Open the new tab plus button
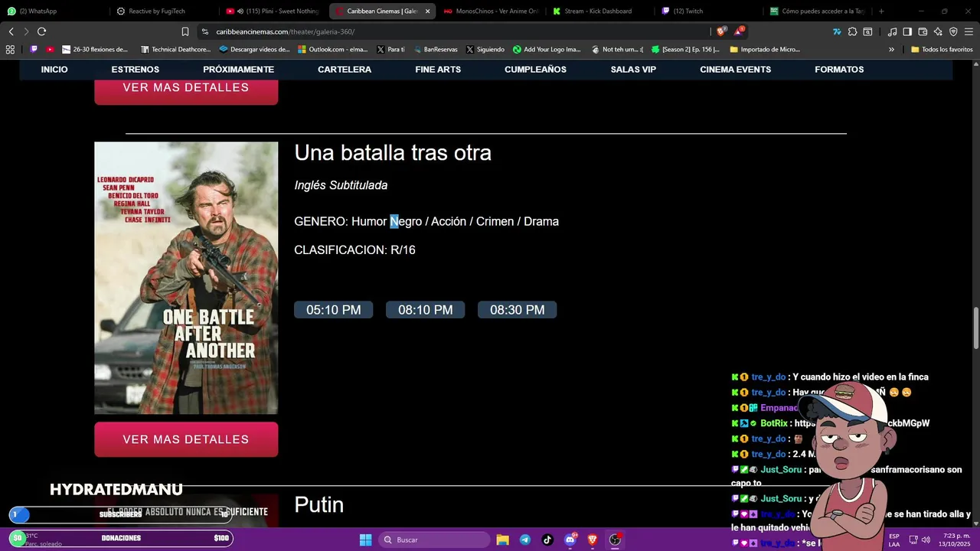This screenshot has width=980, height=551. click(881, 11)
